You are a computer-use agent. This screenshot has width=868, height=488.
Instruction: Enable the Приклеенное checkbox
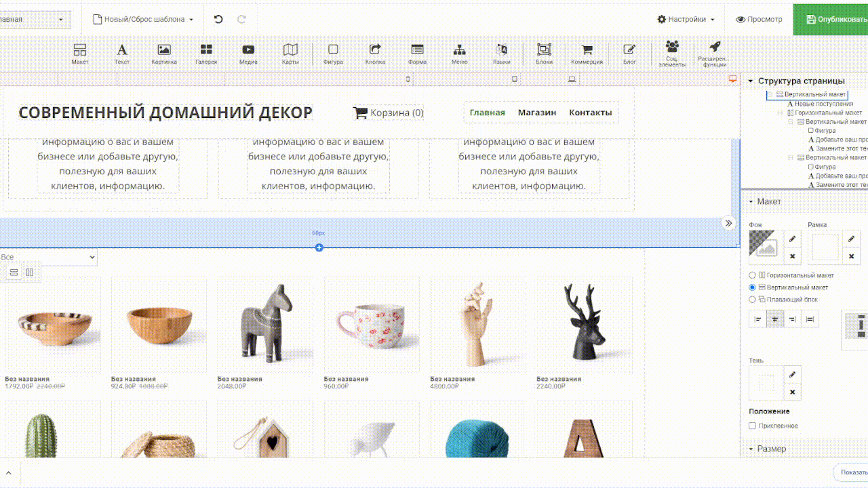(752, 426)
